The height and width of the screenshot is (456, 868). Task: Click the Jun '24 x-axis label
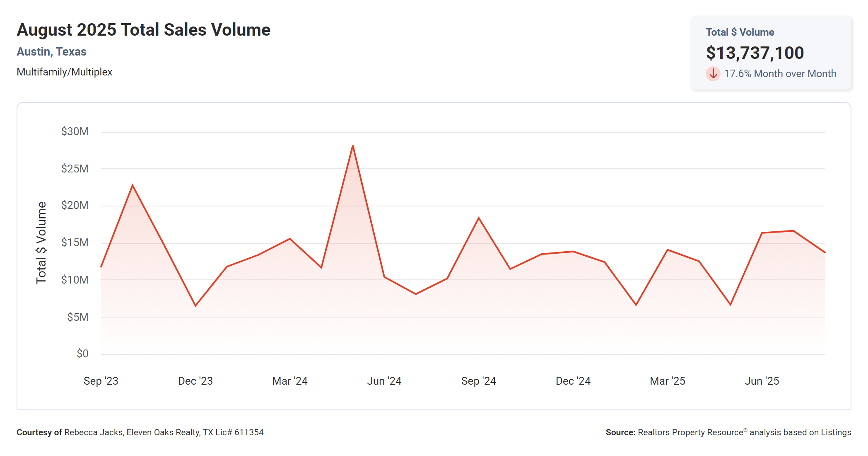coord(384,381)
